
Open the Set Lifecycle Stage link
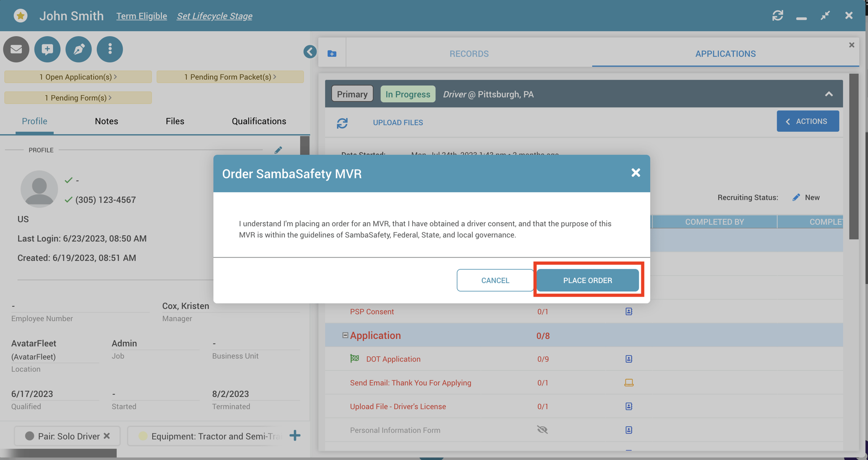(214, 16)
